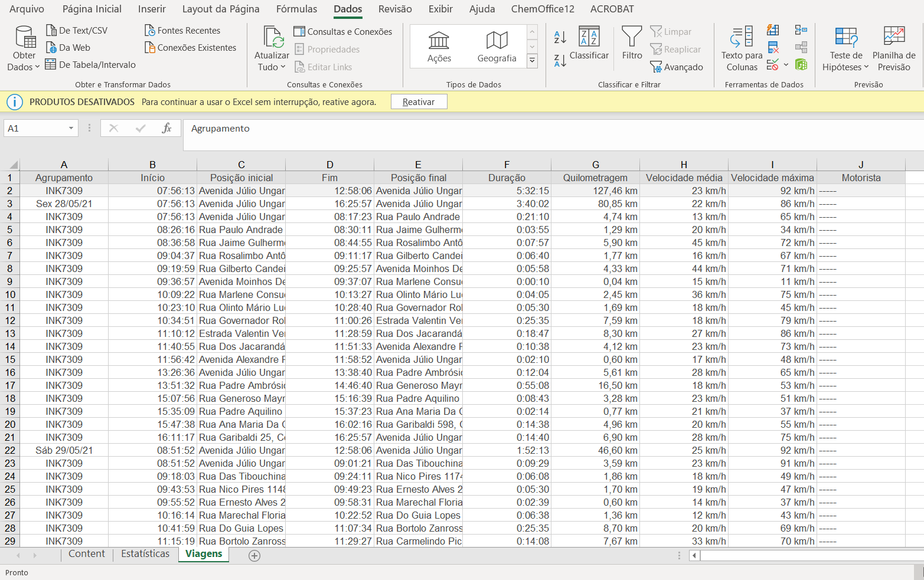Click the Remove Duplicates icon
Image resolution: width=924 pixels, height=580 pixels.
pyautogui.click(x=773, y=48)
